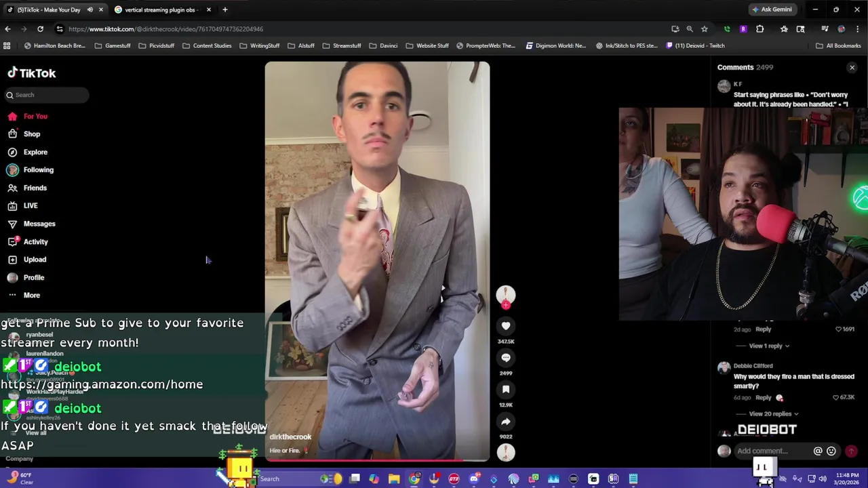This screenshot has width=868, height=488.
Task: Go to your Profile page
Action: click(x=26, y=278)
